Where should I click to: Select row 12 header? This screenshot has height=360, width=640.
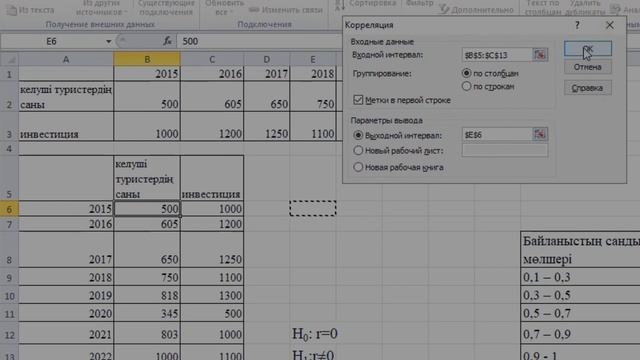coord(9,335)
